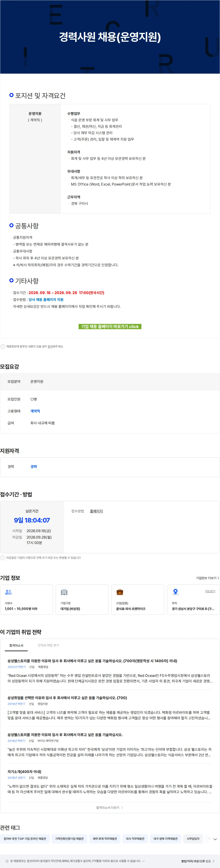Click 합격자소서 더보기 link

coord(110,808)
